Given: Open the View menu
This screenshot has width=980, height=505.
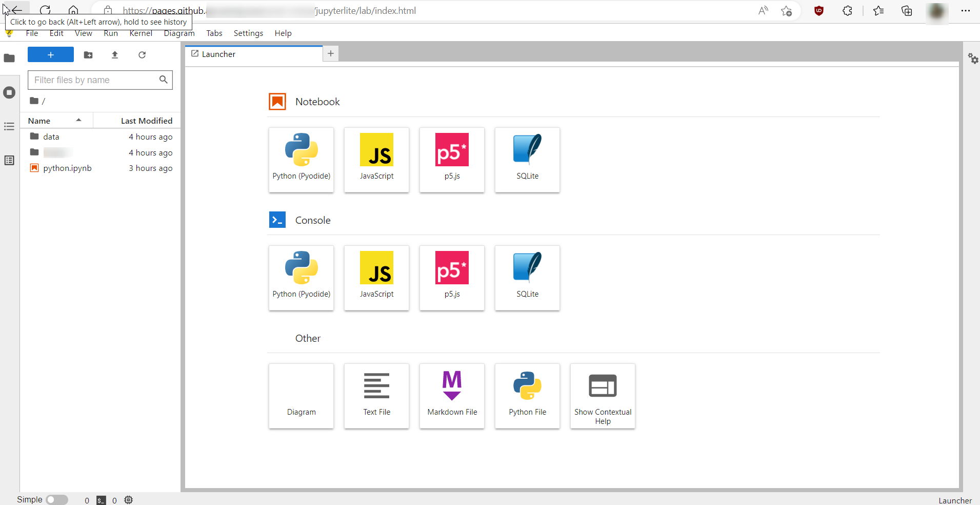Looking at the screenshot, I should (84, 33).
